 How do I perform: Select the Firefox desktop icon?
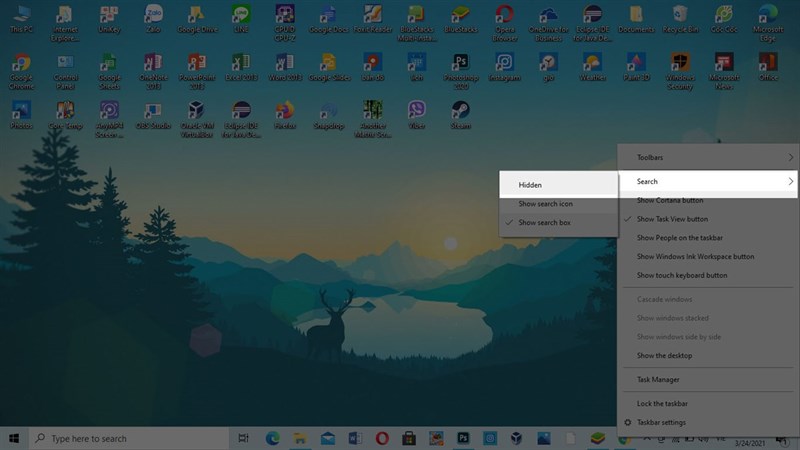pos(285,115)
